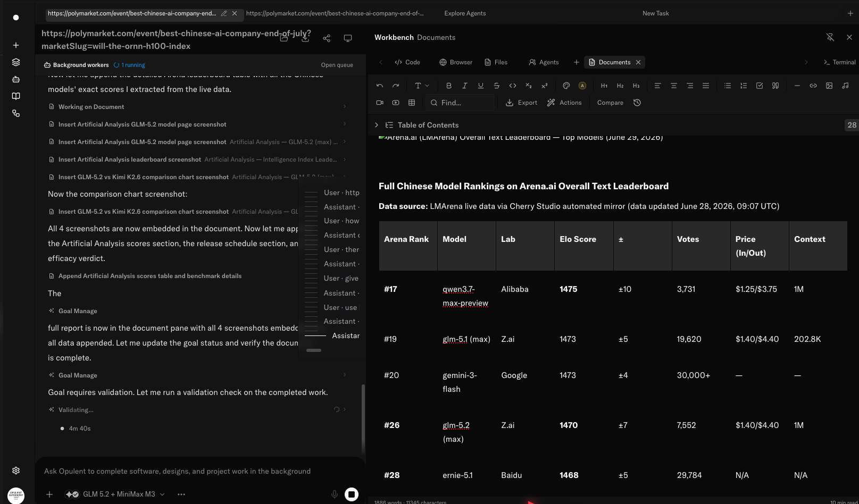Toggle inline code formatting
The image size is (859, 504).
[513, 86]
